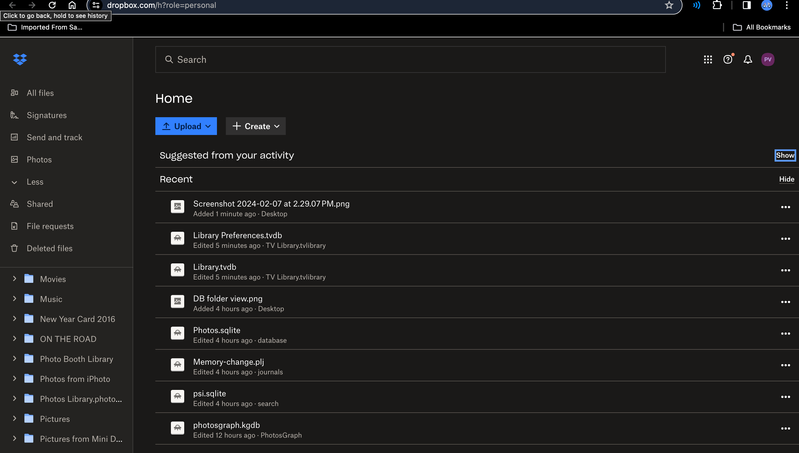Bookmark this page with star icon
This screenshot has width=799, height=453.
pos(669,5)
